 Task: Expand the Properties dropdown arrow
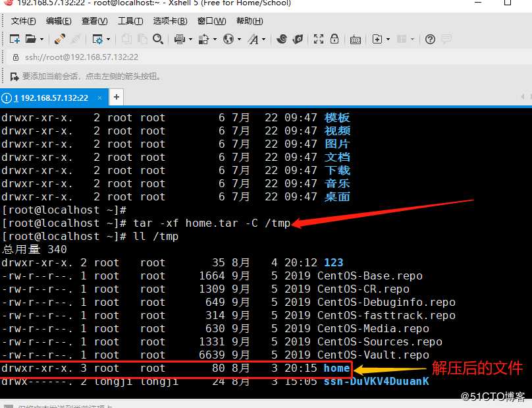coord(108,40)
